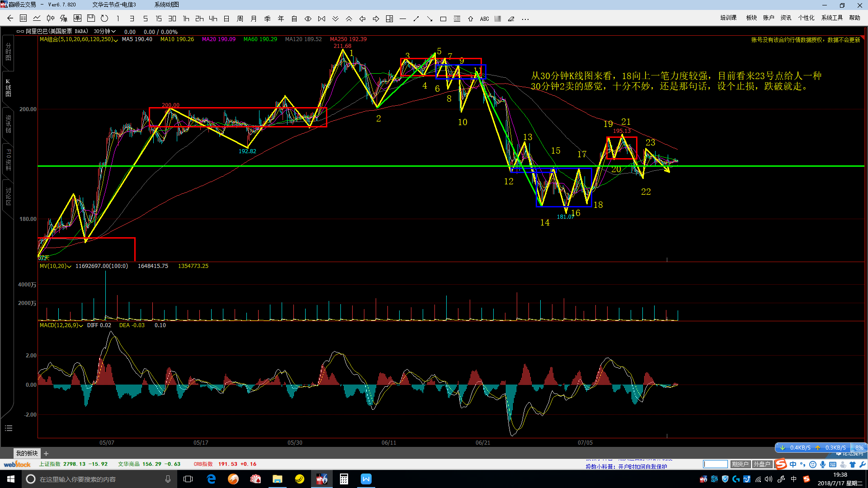This screenshot has height=488, width=868.
Task: Switch to 5-minute period
Action: click(145, 19)
